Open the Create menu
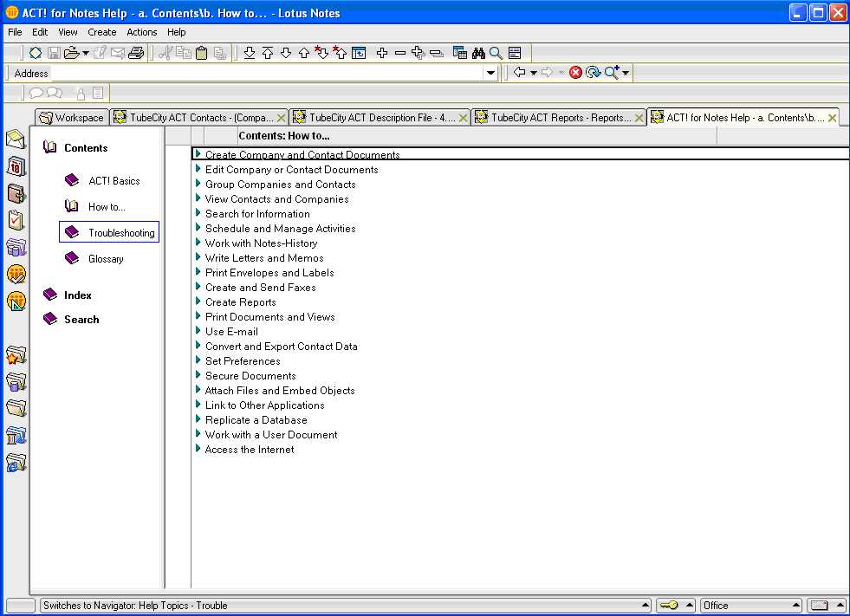This screenshot has height=616, width=850. [102, 32]
